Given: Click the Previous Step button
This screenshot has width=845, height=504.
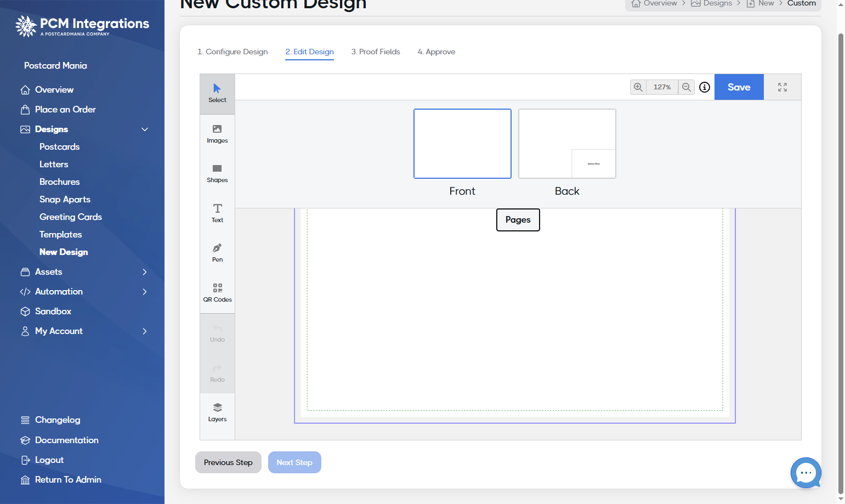Looking at the screenshot, I should 228,462.
